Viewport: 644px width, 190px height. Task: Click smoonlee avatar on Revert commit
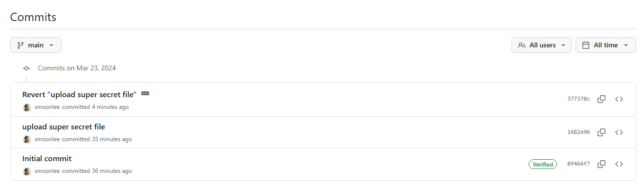point(27,107)
